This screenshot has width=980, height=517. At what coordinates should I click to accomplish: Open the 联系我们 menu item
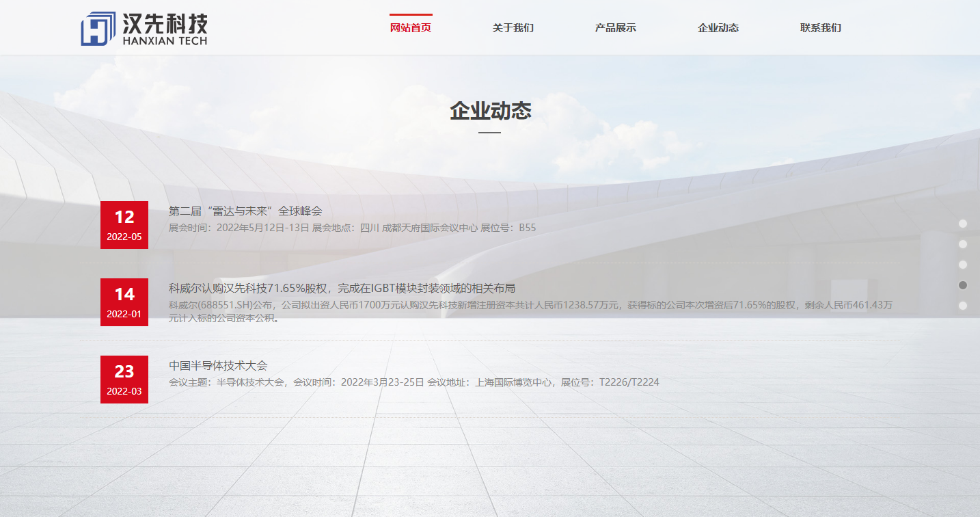pos(821,28)
